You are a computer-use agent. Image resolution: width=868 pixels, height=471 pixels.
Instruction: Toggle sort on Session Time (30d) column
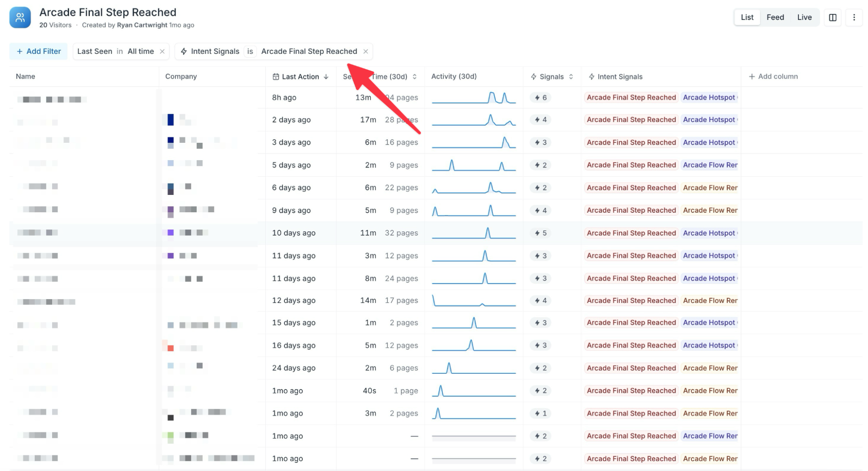414,77
